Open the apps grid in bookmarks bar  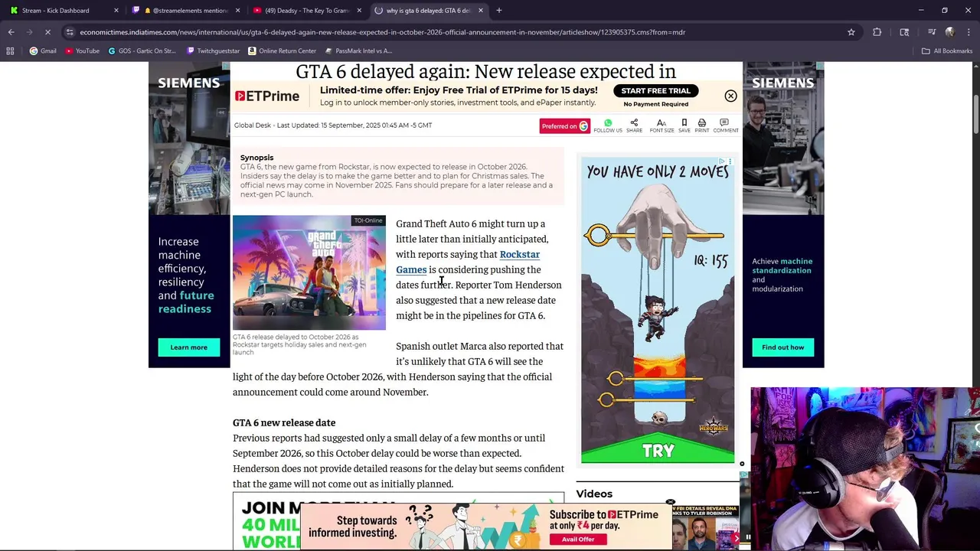pyautogui.click(x=10, y=51)
